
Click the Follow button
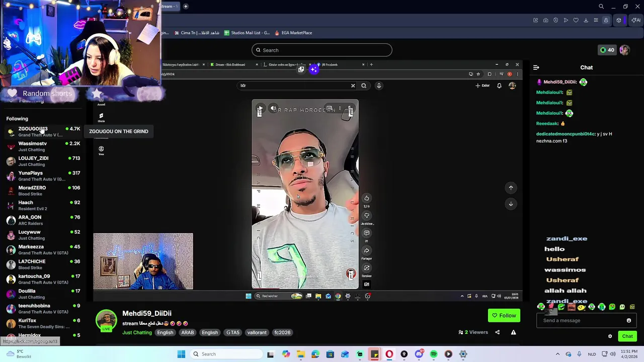pos(504,315)
